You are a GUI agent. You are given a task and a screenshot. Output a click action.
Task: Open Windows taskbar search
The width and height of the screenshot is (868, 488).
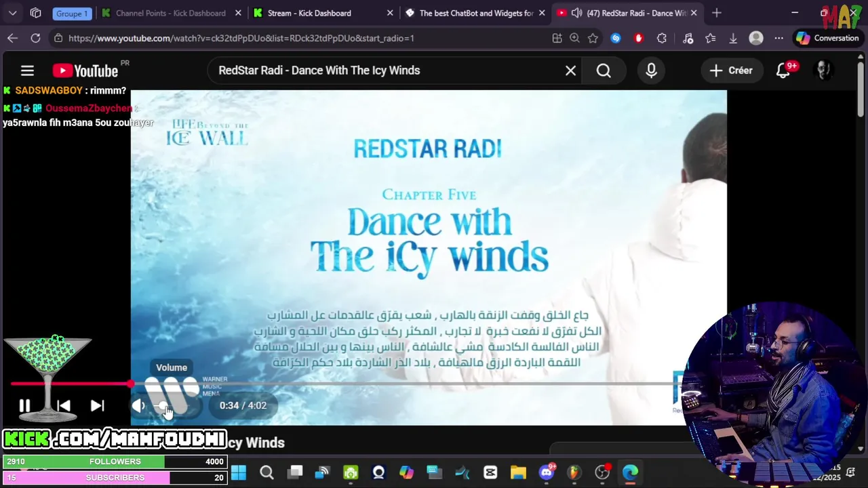coord(267,472)
